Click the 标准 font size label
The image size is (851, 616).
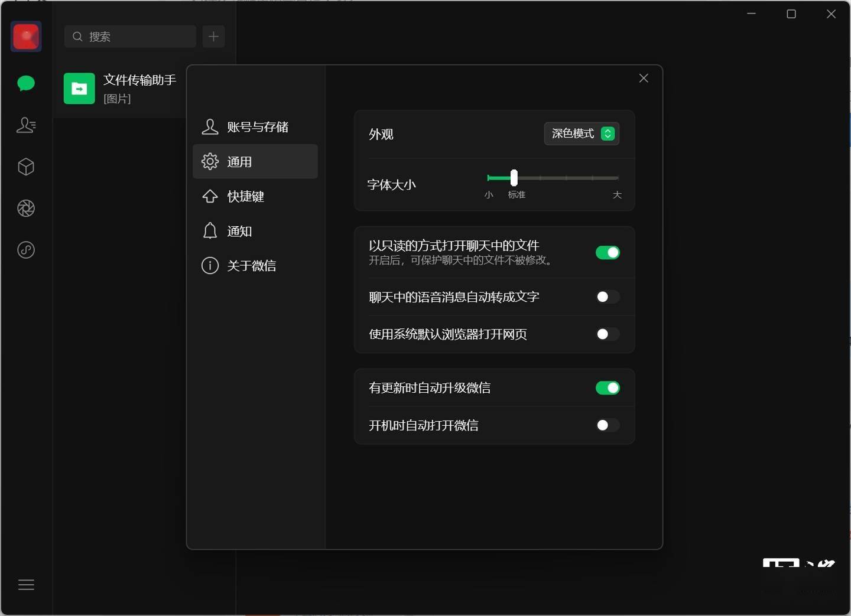coord(517,195)
